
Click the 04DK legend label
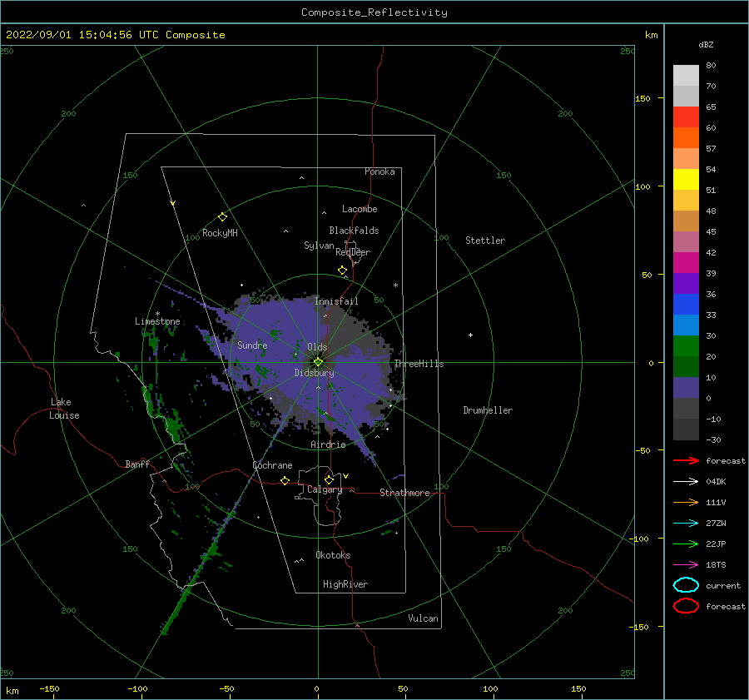click(x=716, y=482)
